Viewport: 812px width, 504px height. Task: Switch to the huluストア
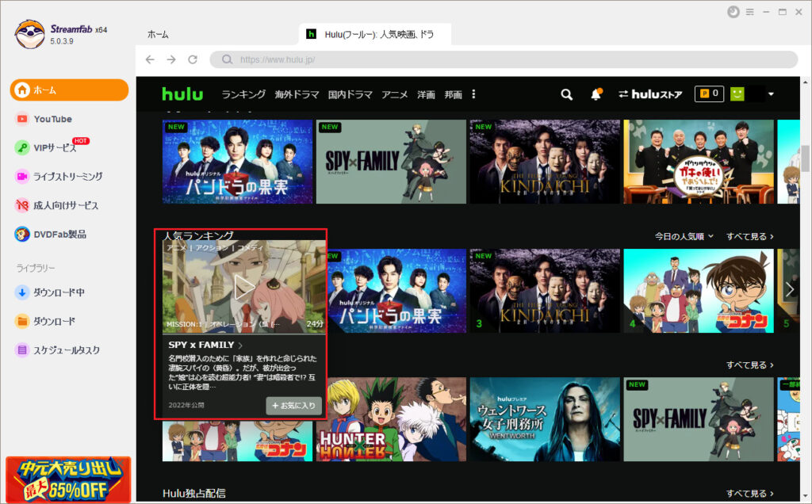[650, 94]
